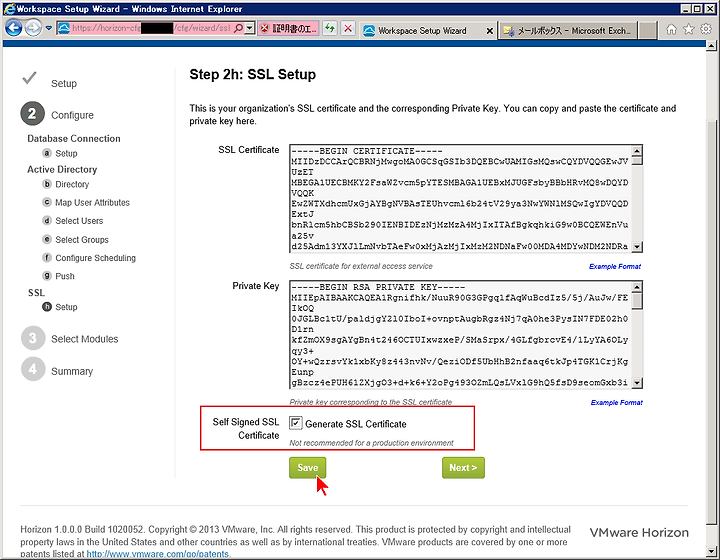
Task: Click the Private Key box scroll down arrow
Action: point(637,382)
